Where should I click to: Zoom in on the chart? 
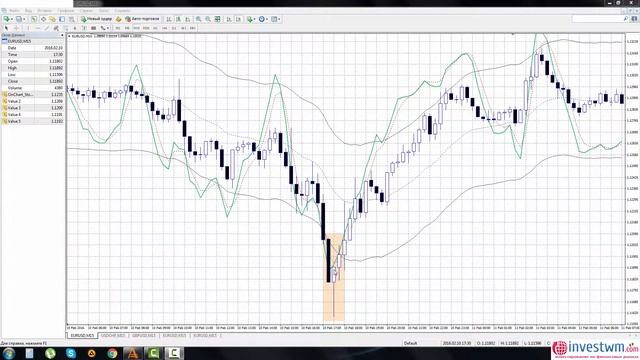(198, 19)
